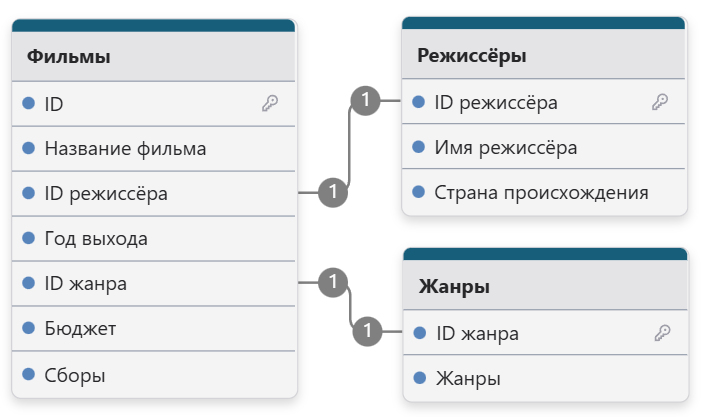The width and height of the screenshot is (702, 417).
Task: Click the dark blue bar atop Жанры table
Action: [x=545, y=254]
